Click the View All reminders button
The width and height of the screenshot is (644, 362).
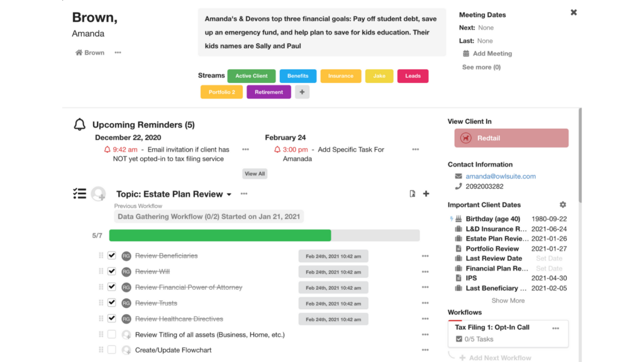pos(255,173)
